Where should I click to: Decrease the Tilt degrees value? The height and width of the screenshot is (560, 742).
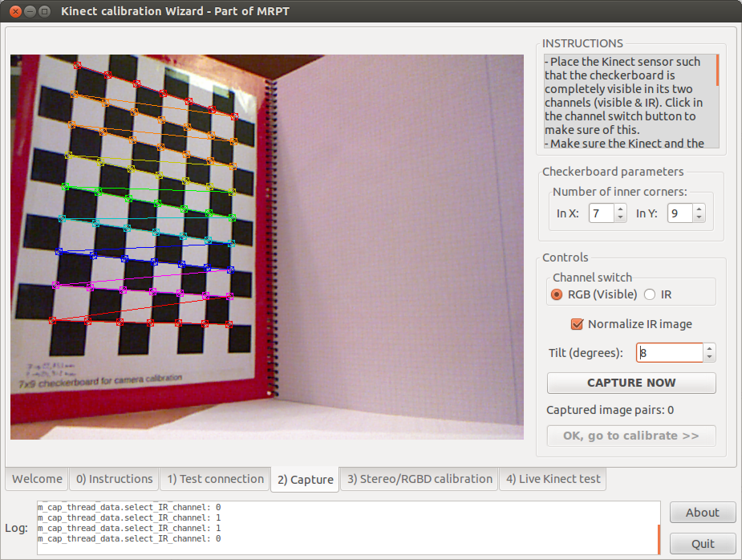pyautogui.click(x=709, y=357)
